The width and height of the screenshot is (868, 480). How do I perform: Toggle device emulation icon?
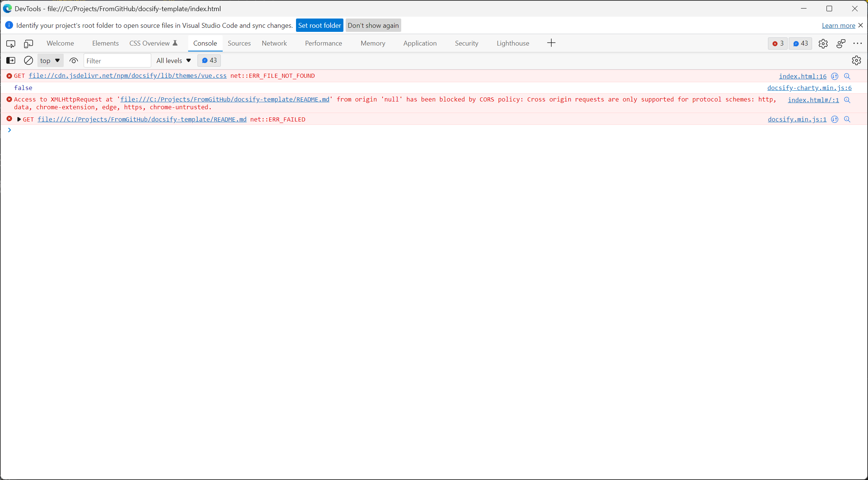click(x=29, y=44)
